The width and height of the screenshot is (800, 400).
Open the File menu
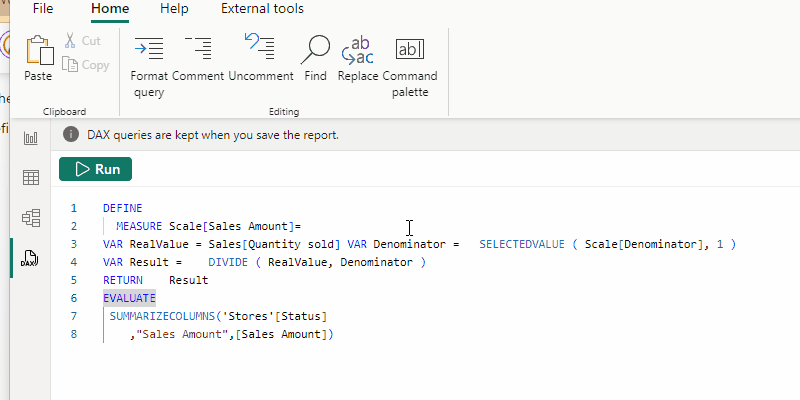pyautogui.click(x=43, y=9)
